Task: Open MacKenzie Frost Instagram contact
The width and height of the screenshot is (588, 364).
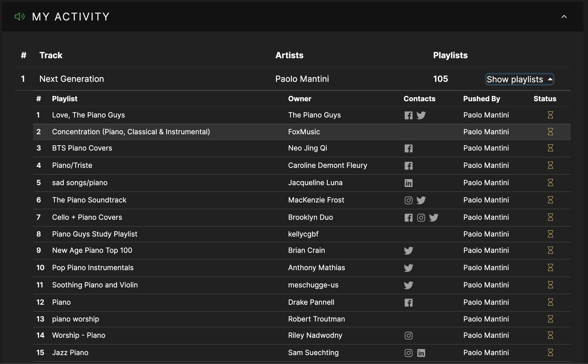Action: click(408, 200)
